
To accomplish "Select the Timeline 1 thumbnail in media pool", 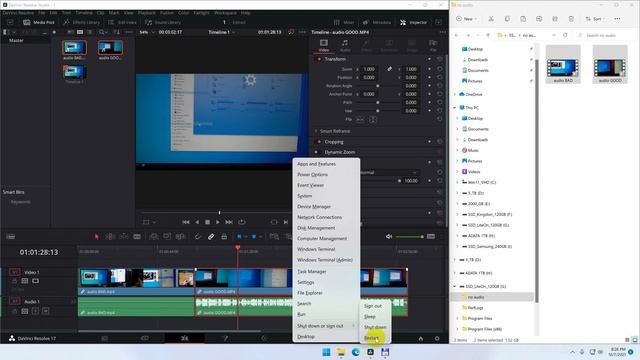I will (74, 72).
